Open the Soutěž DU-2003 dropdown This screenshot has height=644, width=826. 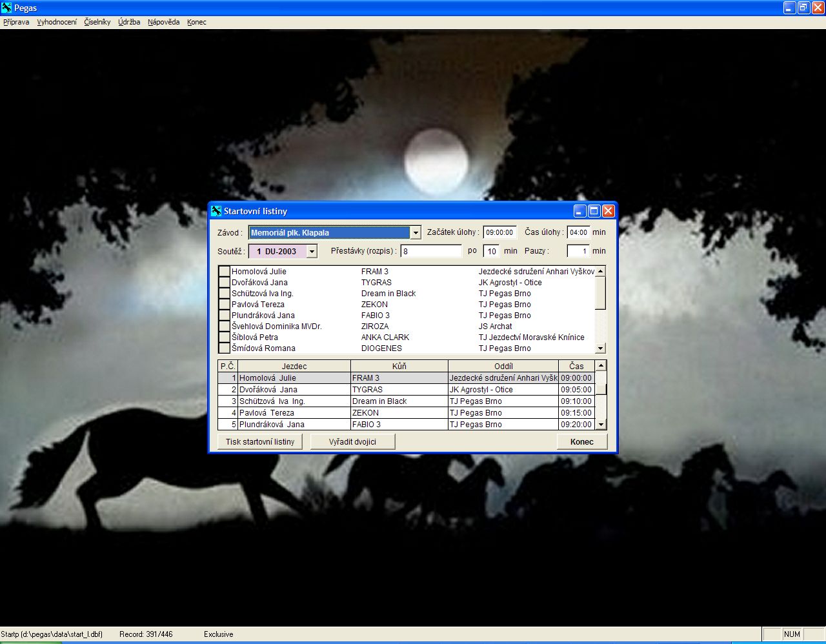click(312, 252)
